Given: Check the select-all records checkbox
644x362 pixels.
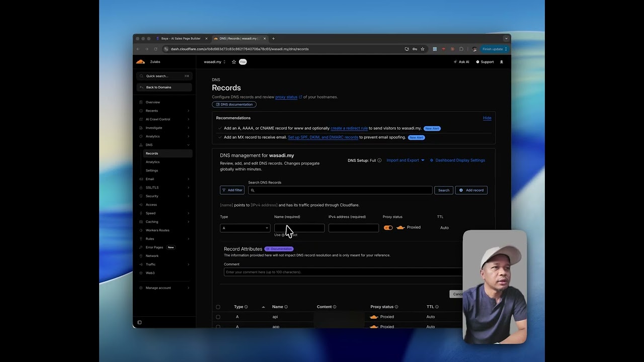Looking at the screenshot, I should [x=218, y=307].
